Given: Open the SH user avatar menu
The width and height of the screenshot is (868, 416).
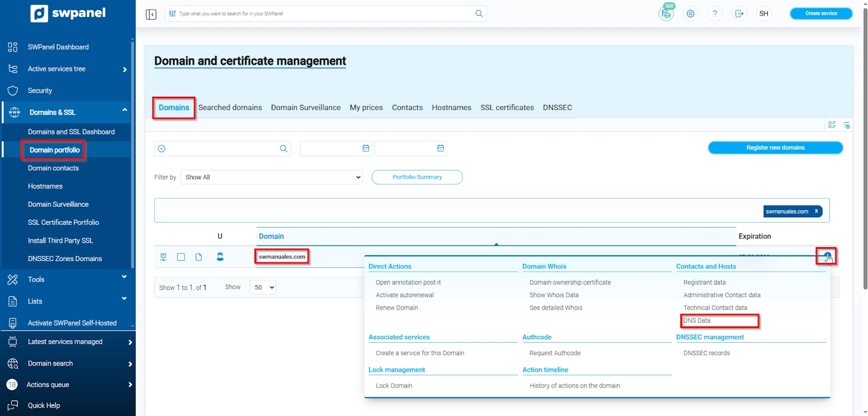Looking at the screenshot, I should pyautogui.click(x=764, y=14).
